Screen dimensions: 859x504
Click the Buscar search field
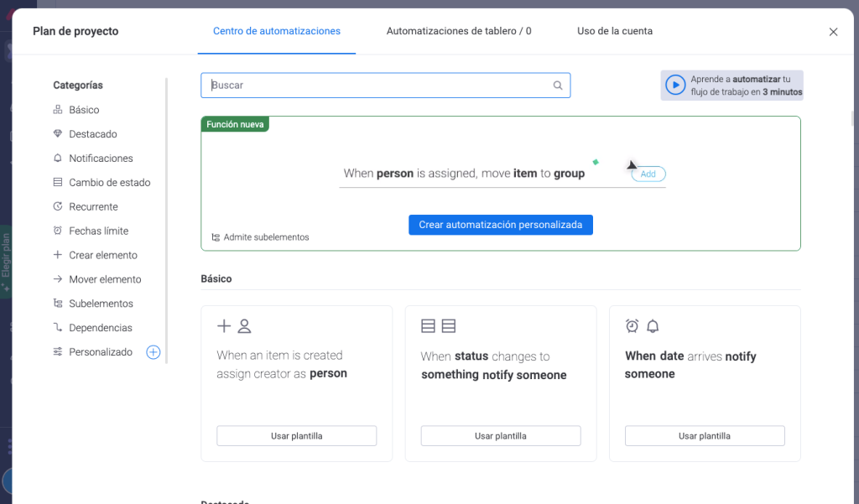click(x=377, y=86)
